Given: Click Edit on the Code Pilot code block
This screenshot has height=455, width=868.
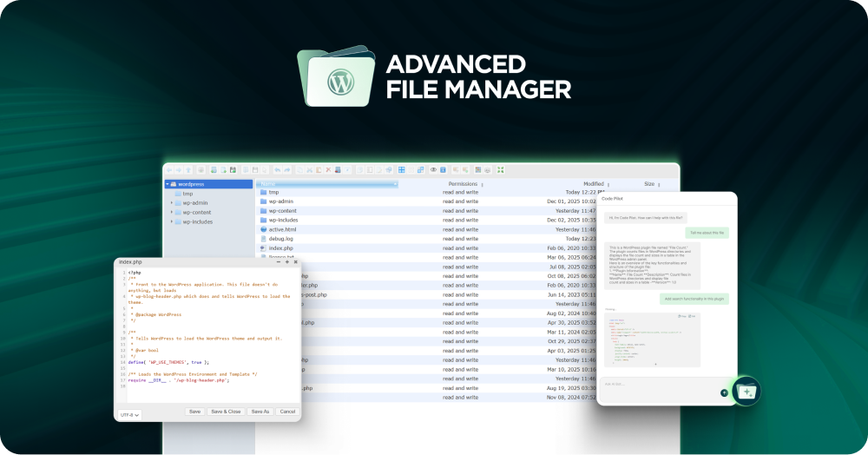Looking at the screenshot, I should 692,316.
